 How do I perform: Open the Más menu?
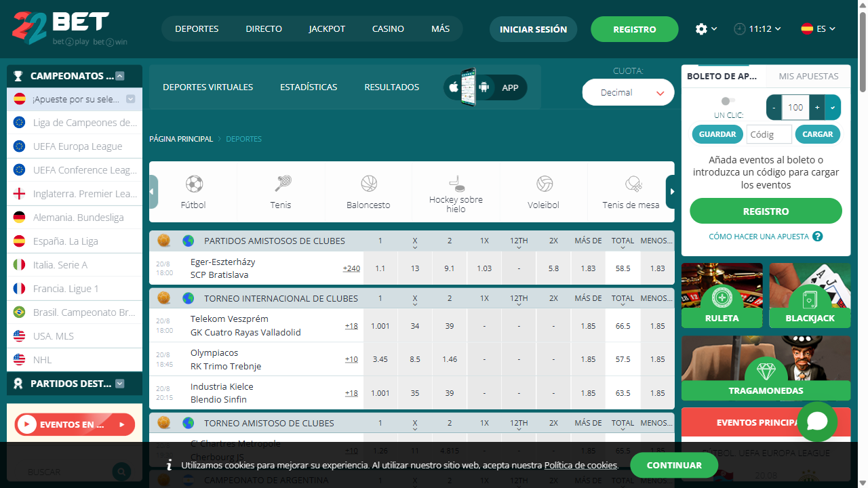[441, 29]
